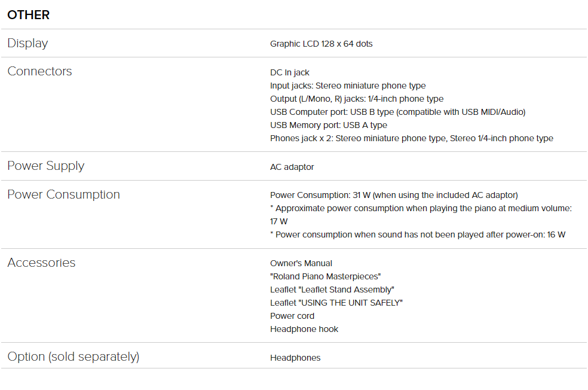Image resolution: width=588 pixels, height=390 pixels.
Task: Click the Headphone hook accessory text
Action: click(304, 329)
